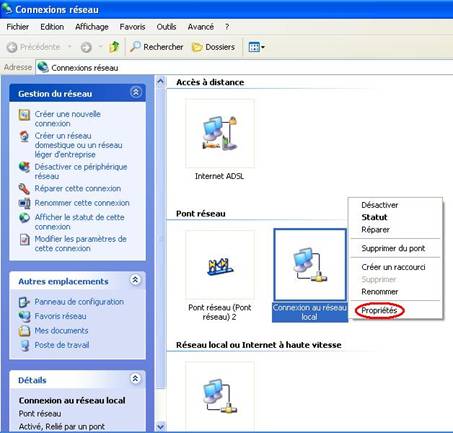Select Supprimer du pont menu entry

pyautogui.click(x=393, y=248)
